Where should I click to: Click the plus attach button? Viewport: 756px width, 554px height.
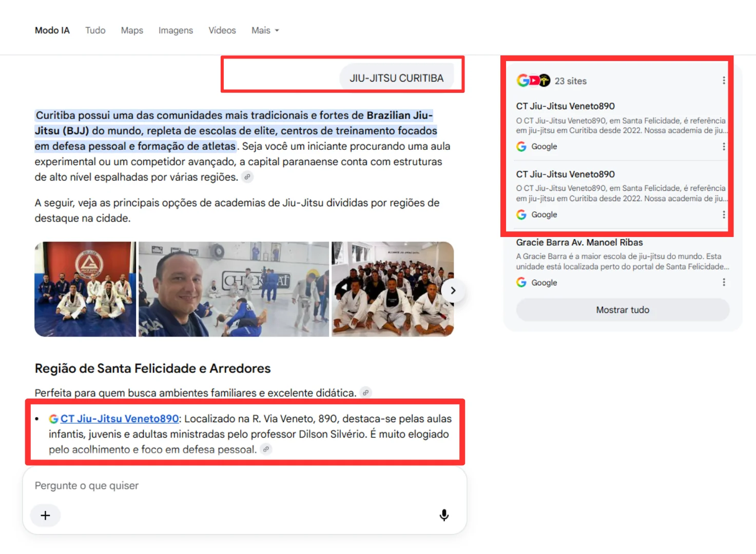click(45, 515)
